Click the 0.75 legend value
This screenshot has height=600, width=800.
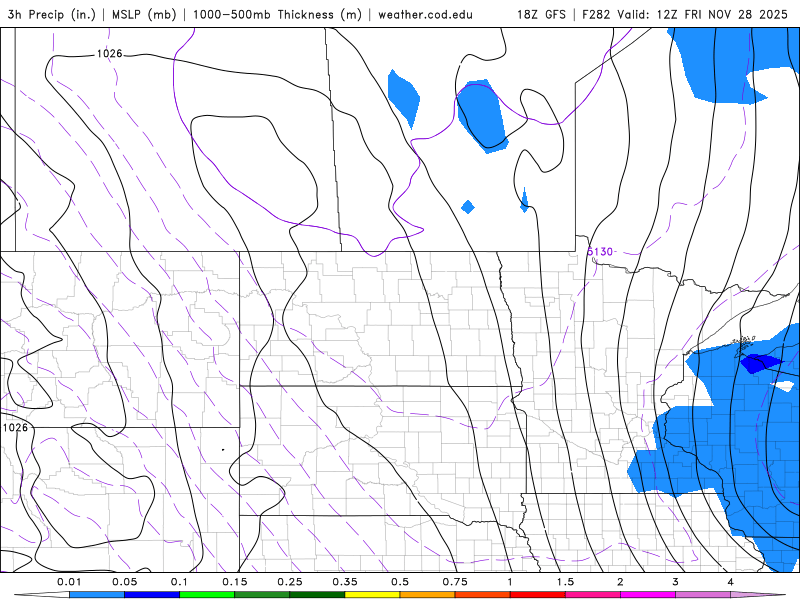455,582
